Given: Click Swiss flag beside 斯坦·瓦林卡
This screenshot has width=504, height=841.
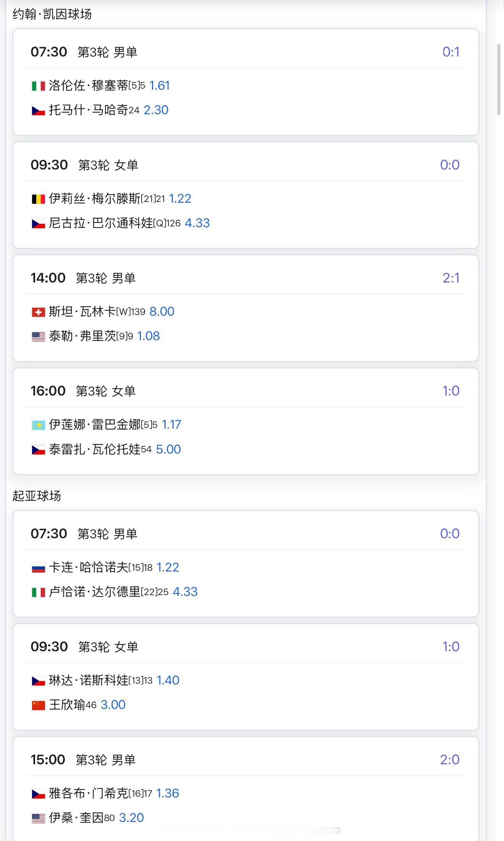Looking at the screenshot, I should [38, 312].
